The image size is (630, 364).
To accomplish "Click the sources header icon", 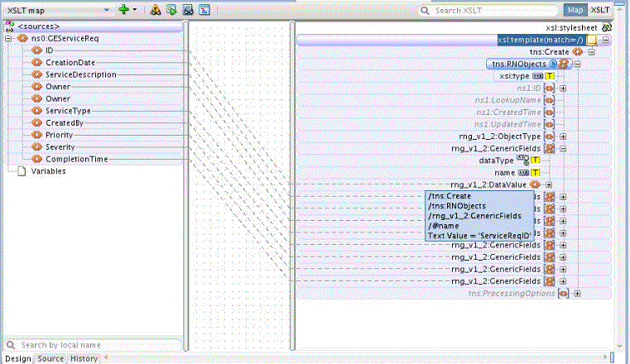I will pyautogui.click(x=9, y=26).
